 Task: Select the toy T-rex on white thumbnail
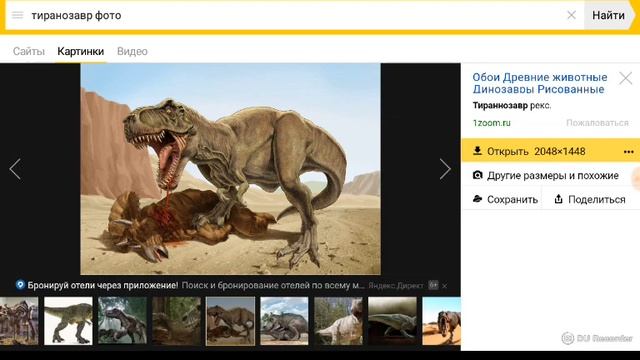pyautogui.click(x=68, y=321)
